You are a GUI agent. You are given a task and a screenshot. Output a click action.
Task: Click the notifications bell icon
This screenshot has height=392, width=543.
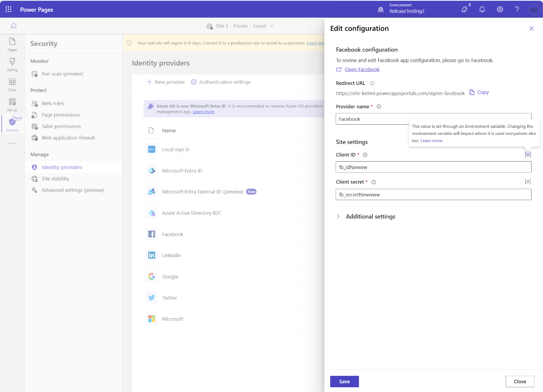point(482,9)
